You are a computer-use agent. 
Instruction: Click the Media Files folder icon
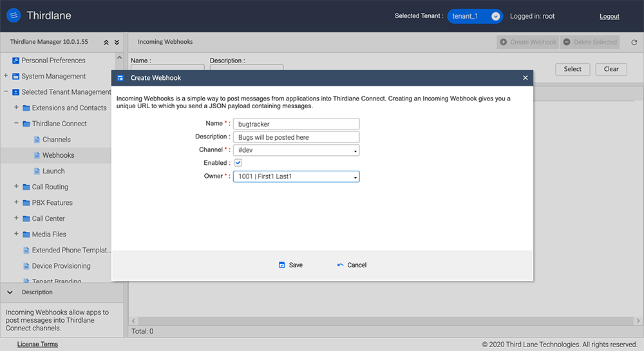[26, 234]
